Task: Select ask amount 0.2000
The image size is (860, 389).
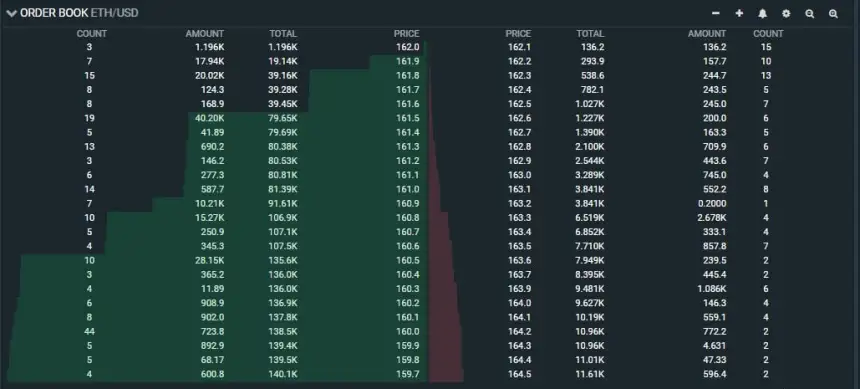Action: [711, 204]
